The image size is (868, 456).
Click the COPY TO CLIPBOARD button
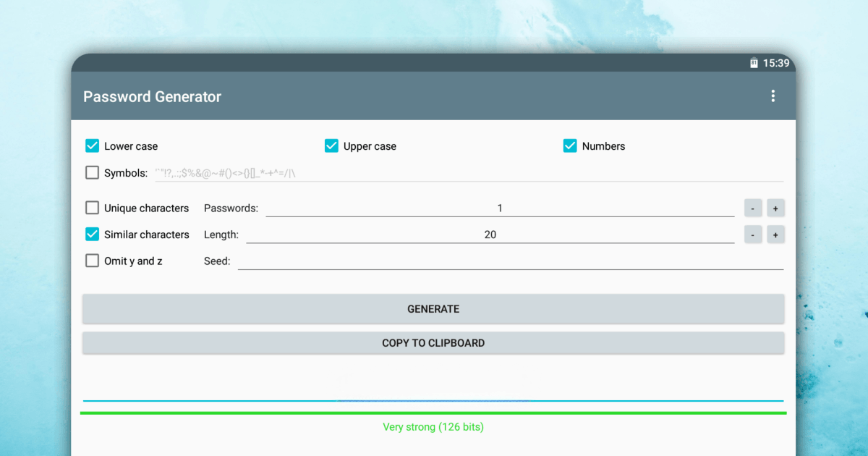(x=433, y=342)
